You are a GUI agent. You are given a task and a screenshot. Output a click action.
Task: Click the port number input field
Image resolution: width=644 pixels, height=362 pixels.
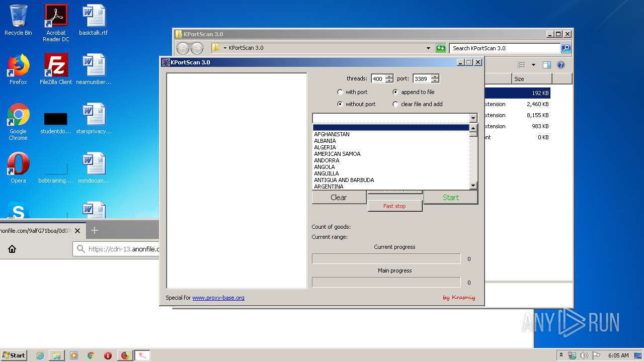[x=422, y=78]
